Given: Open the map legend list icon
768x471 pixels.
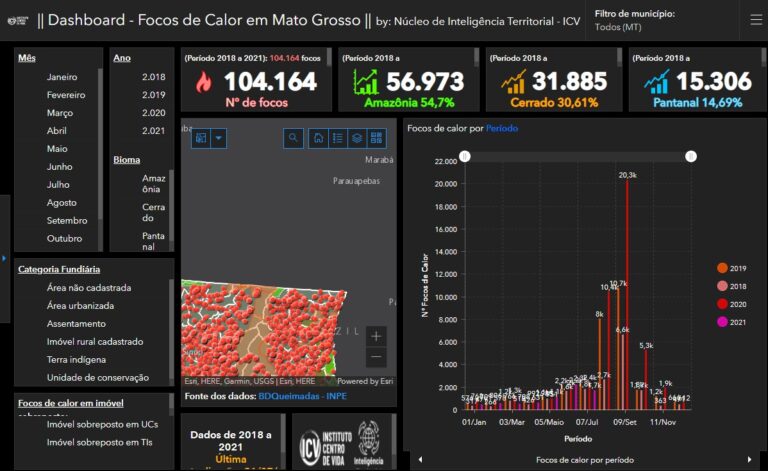Looking at the screenshot, I should click(x=337, y=138).
